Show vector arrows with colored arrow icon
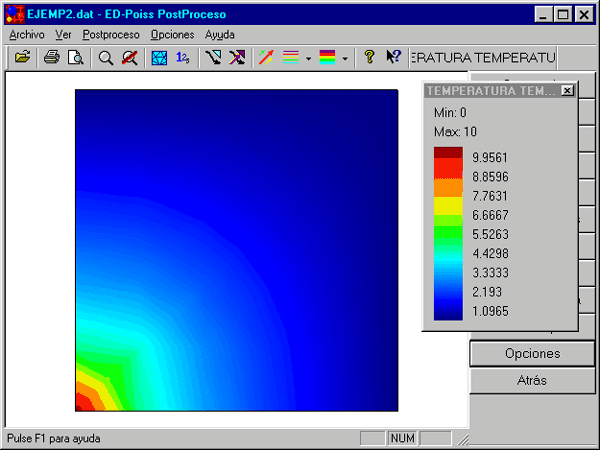The width and height of the screenshot is (600, 450). coord(266,57)
